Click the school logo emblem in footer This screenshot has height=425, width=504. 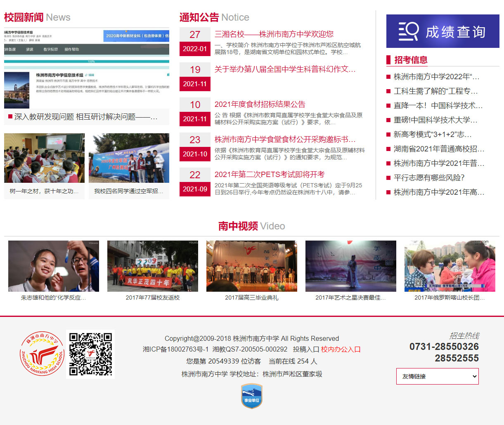[x=42, y=354]
